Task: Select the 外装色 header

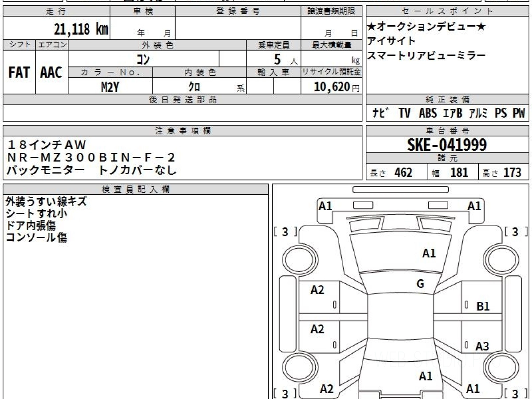Action: [157, 45]
